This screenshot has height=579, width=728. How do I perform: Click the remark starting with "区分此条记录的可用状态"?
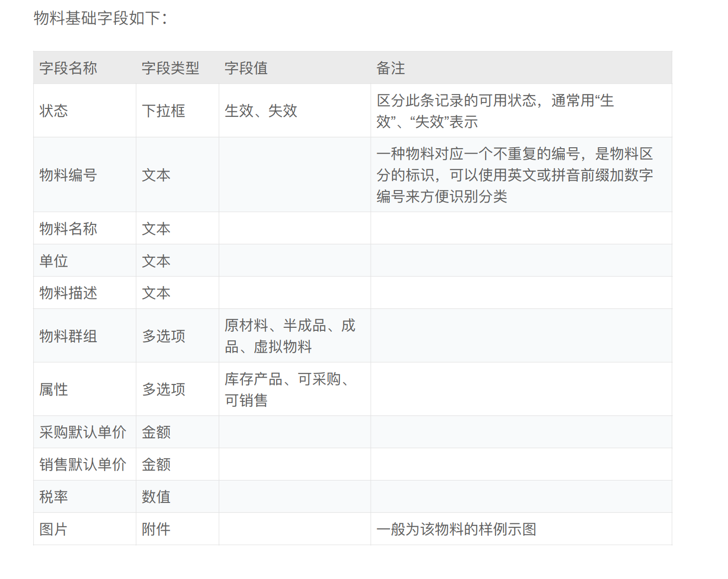(495, 111)
